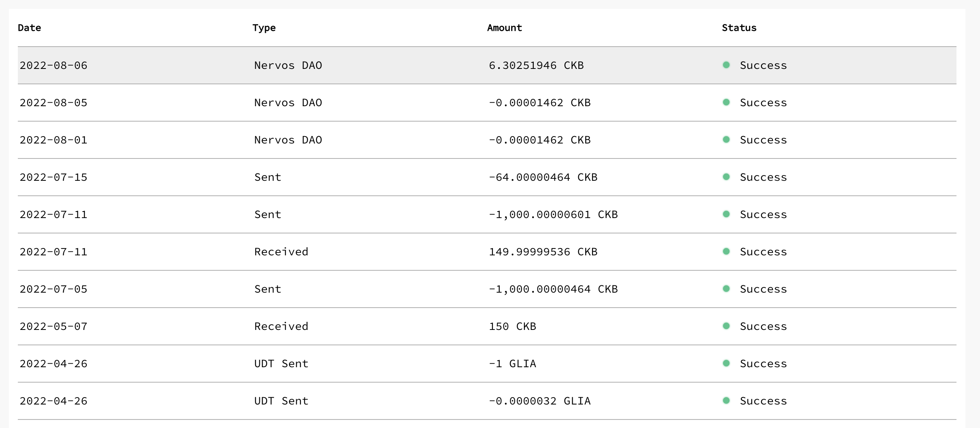Screen dimensions: 980x428
Task: Click Received type in the 149.99999536 CKB row
Action: pyautogui.click(x=281, y=252)
